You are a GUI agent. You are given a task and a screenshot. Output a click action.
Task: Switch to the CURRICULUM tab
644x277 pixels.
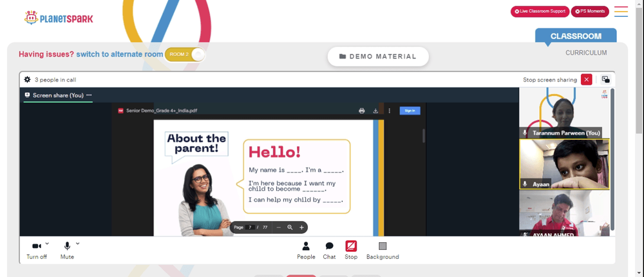[x=586, y=53]
